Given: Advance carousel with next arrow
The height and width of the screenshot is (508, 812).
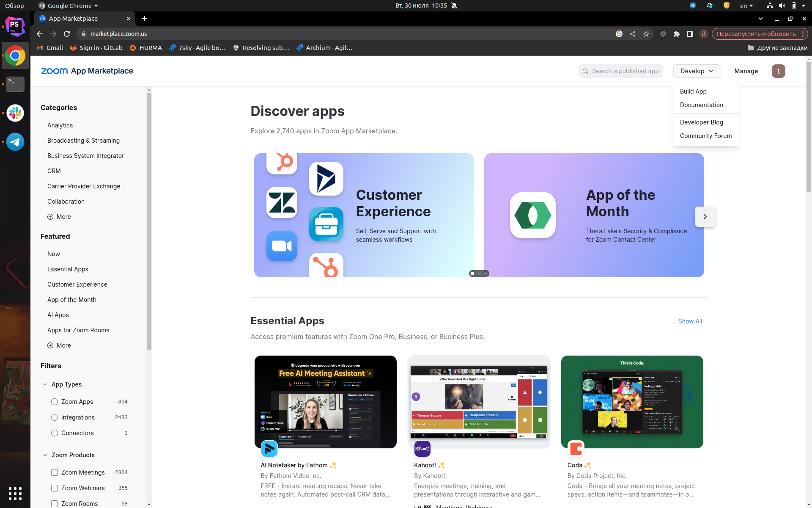Looking at the screenshot, I should pos(705,217).
